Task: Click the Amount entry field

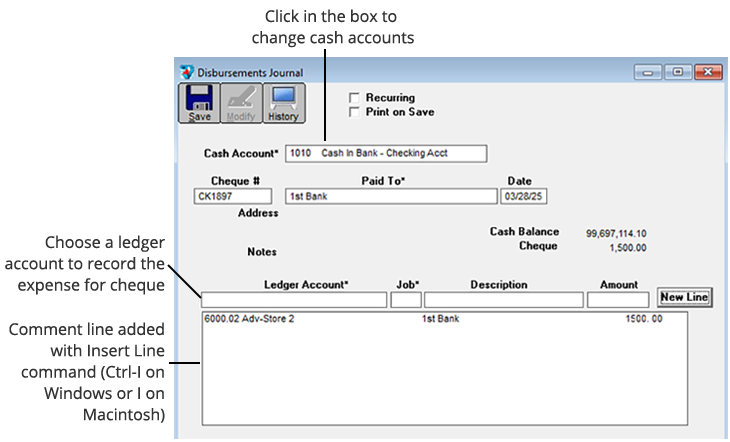Action: coord(618,299)
